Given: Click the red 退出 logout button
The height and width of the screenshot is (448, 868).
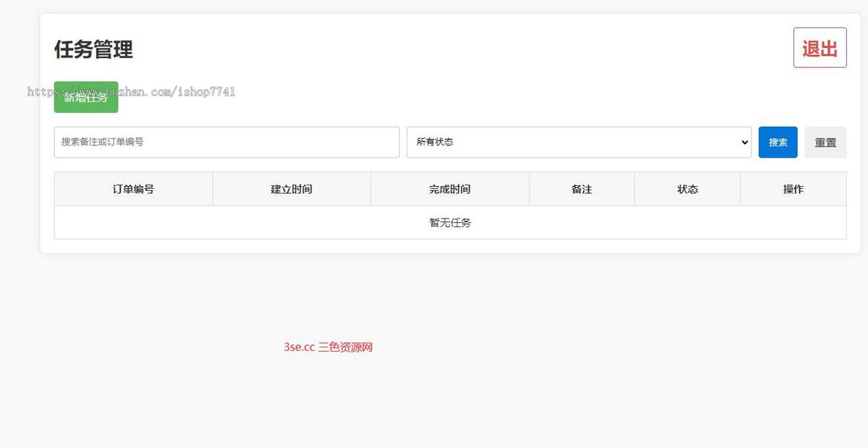Looking at the screenshot, I should [820, 48].
